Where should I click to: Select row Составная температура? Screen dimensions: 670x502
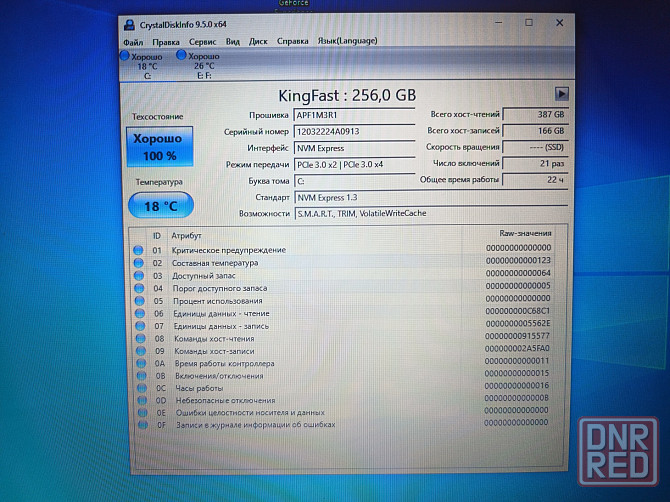[x=342, y=262]
